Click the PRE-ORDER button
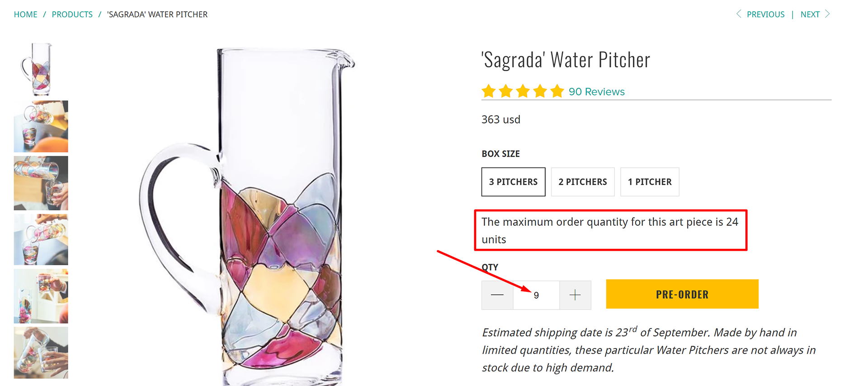The height and width of the screenshot is (386, 868). [x=682, y=294]
